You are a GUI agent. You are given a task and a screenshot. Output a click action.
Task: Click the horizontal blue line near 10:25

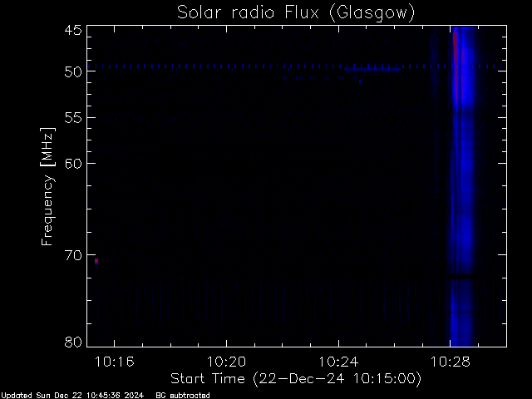coord(372,69)
